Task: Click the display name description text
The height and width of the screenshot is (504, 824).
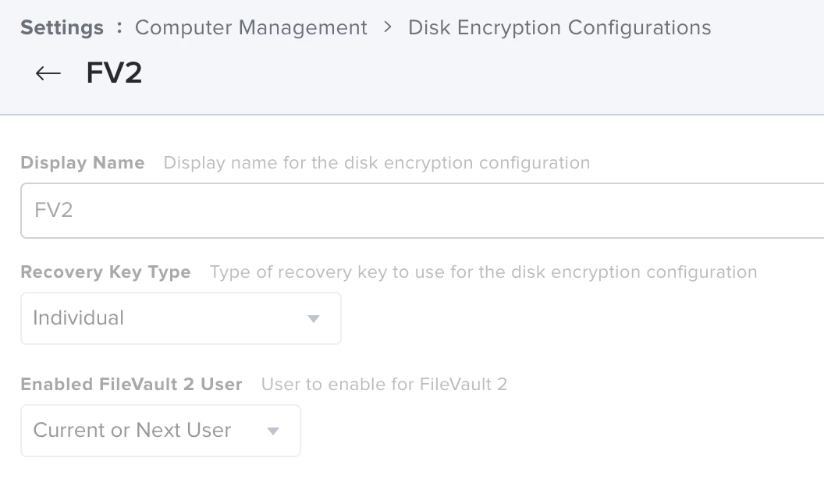Action: pyautogui.click(x=377, y=163)
